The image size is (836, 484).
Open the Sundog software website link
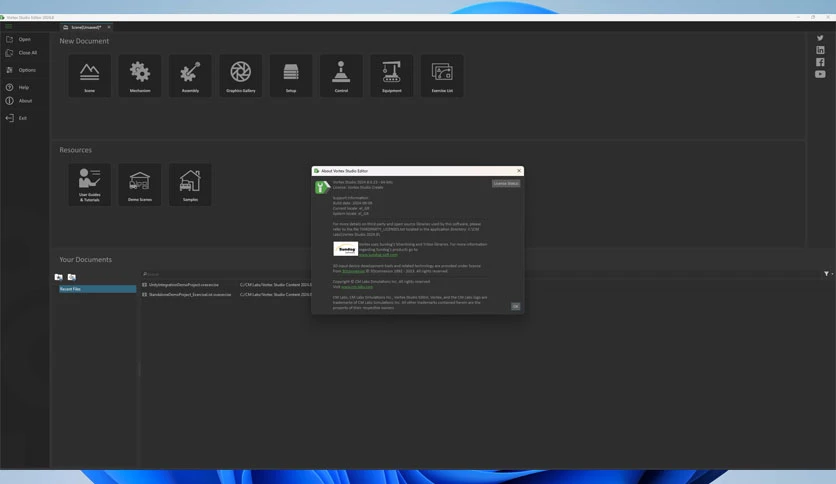click(x=378, y=255)
